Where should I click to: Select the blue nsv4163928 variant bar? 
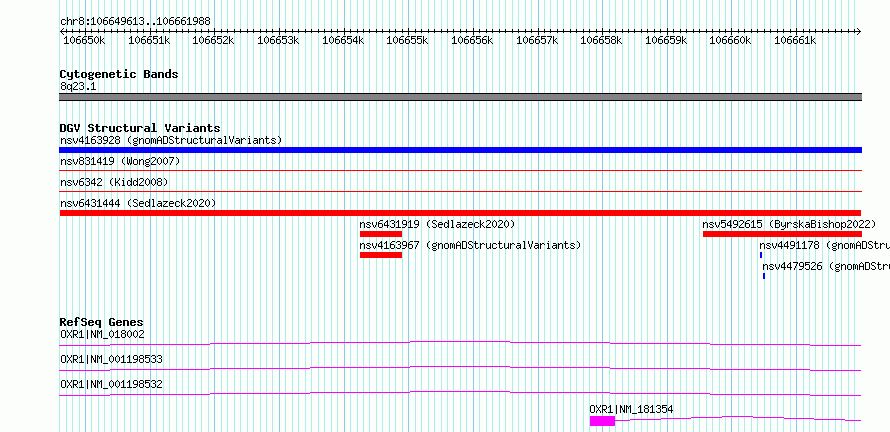(x=460, y=150)
